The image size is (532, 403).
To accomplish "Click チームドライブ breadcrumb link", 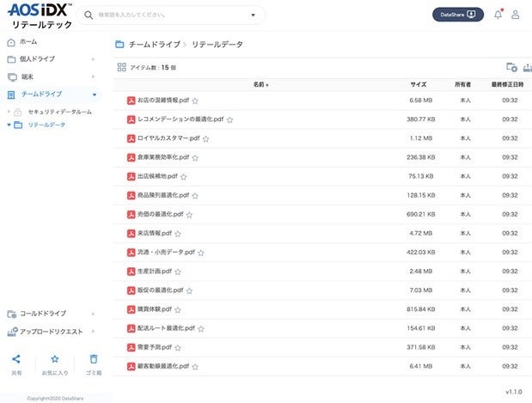I will point(155,45).
